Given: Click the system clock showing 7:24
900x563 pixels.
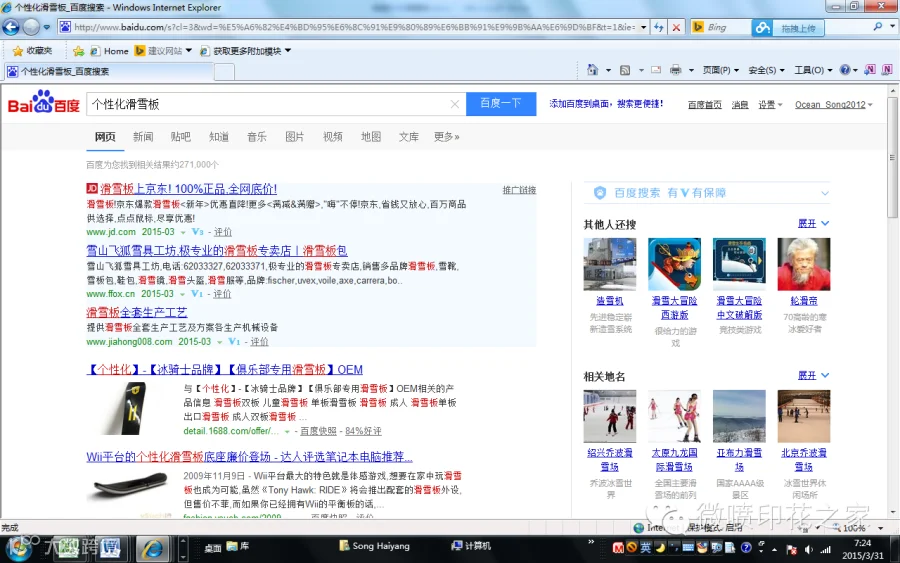Looking at the screenshot, I should point(862,543).
